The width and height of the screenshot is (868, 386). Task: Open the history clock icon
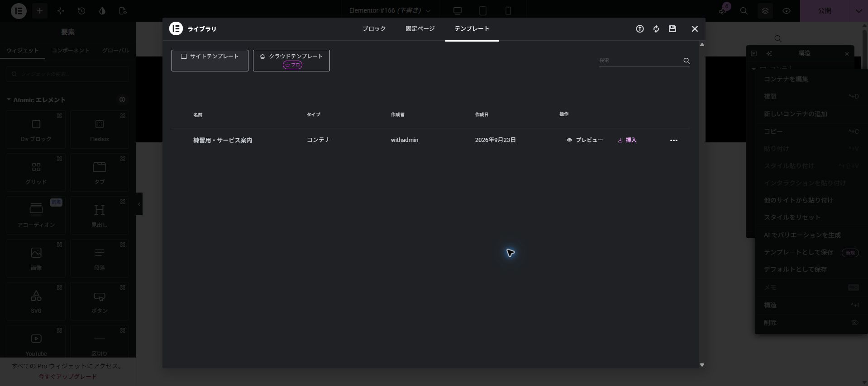pos(81,11)
